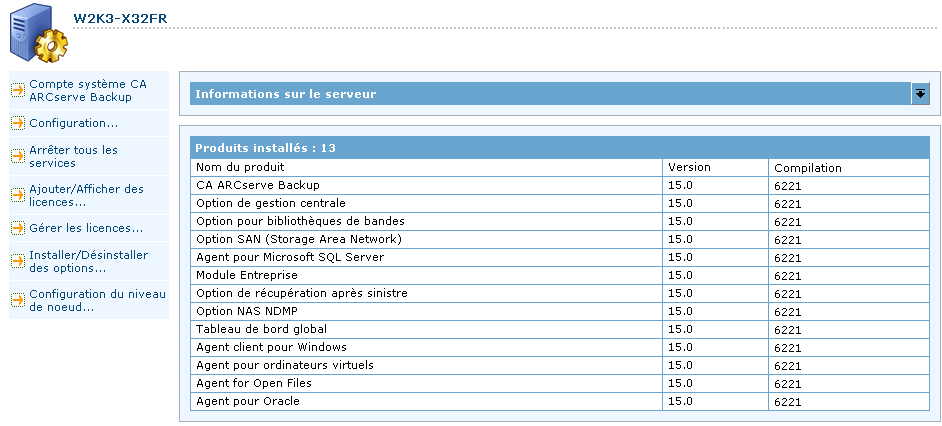Click the Nom du produit column header
942x426 pixels.
(x=241, y=167)
